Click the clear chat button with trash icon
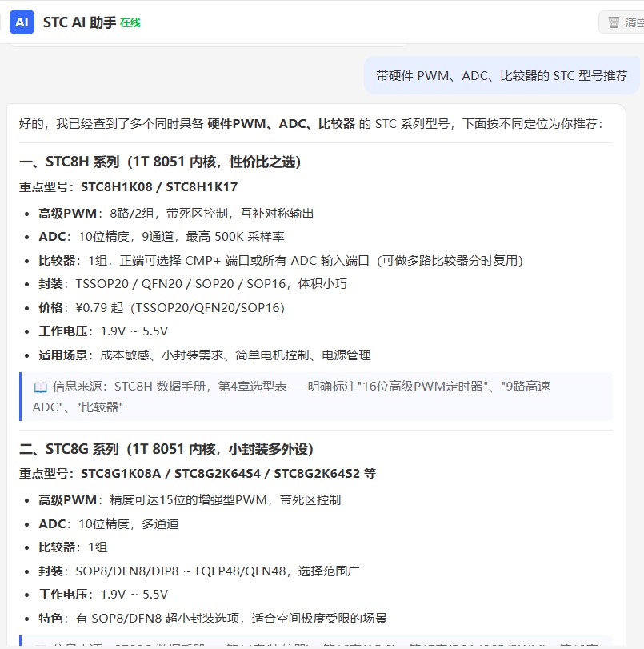 [622, 22]
